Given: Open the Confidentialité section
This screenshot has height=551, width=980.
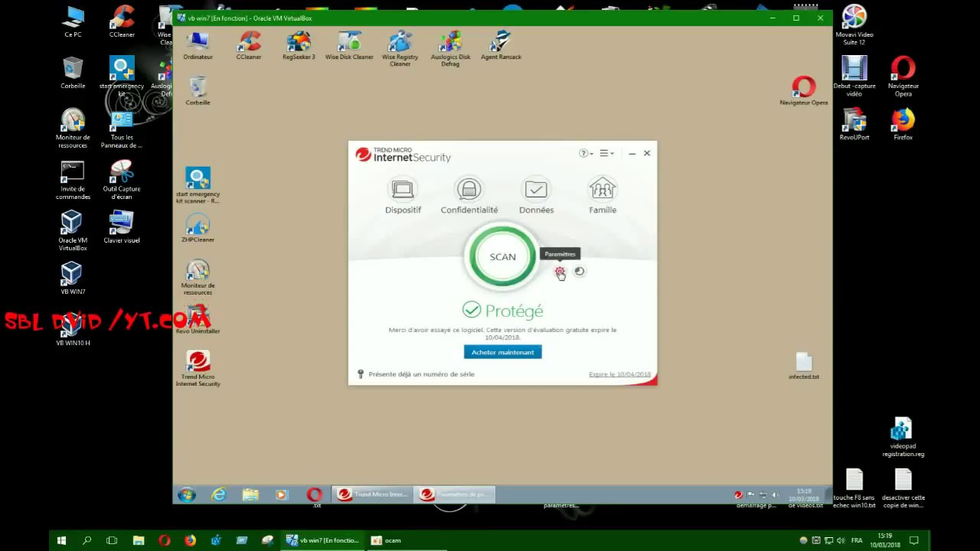Looking at the screenshot, I should click(x=469, y=196).
